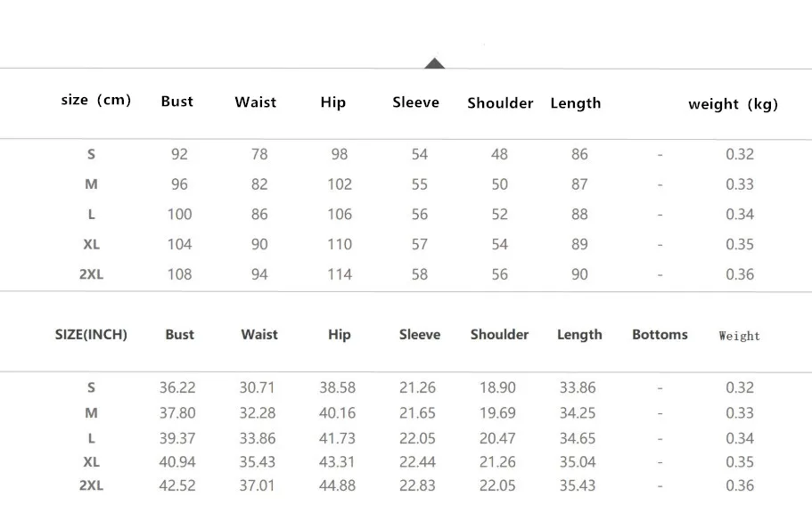This screenshot has height=521, width=812.
Task: Click the waist value 37.01
Action: point(258,485)
